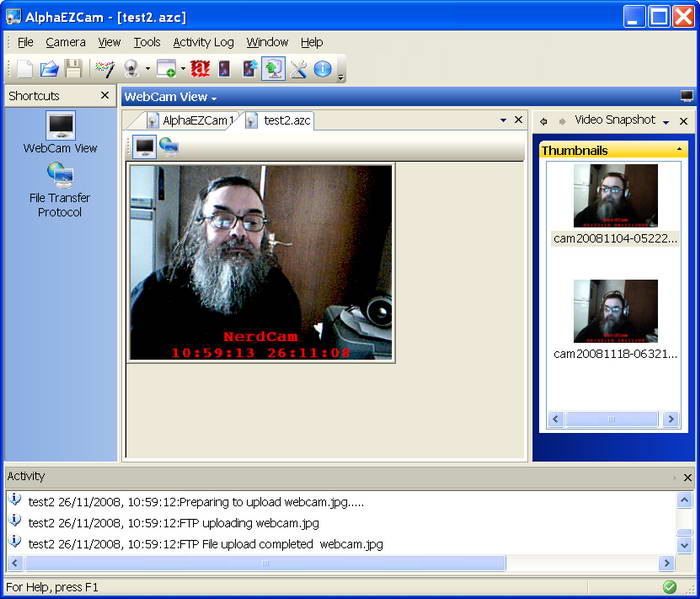Viewport: 700px width, 599px height.
Task: Click the image with blue arrows icon
Action: pyautogui.click(x=250, y=69)
